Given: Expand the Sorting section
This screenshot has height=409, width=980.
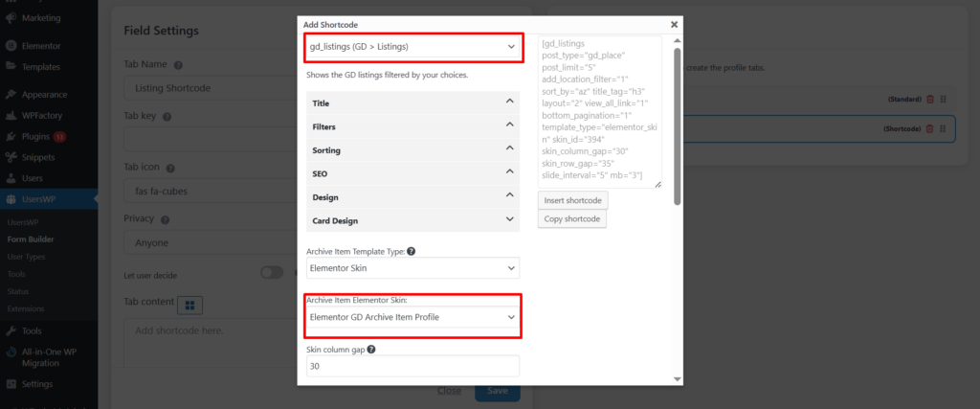Looking at the screenshot, I should click(x=413, y=150).
